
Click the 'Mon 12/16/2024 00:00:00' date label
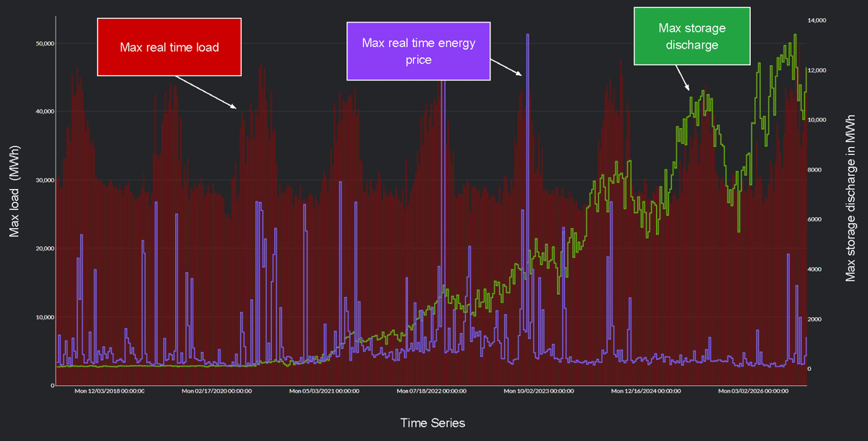[x=646, y=391]
